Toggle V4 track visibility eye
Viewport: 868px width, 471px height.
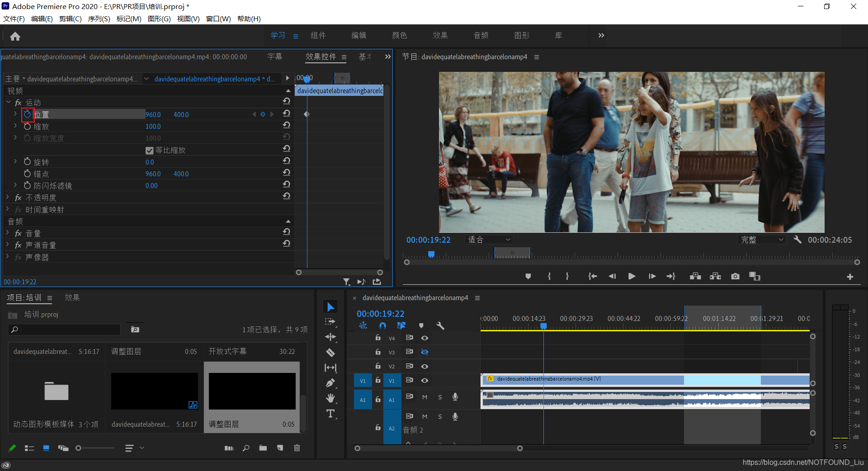click(x=425, y=338)
